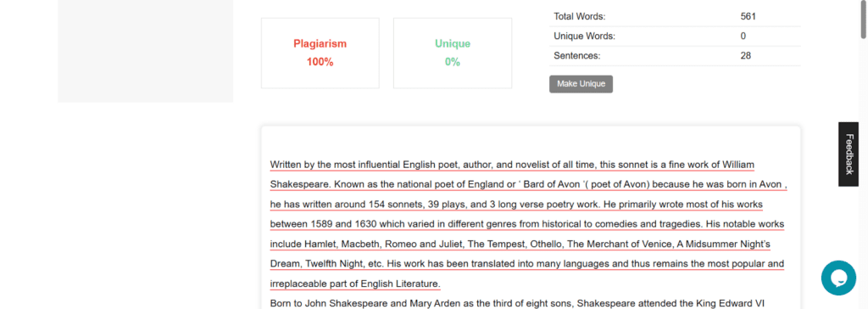This screenshot has height=309, width=868.
Task: Open the live chat bubble icon
Action: click(838, 278)
